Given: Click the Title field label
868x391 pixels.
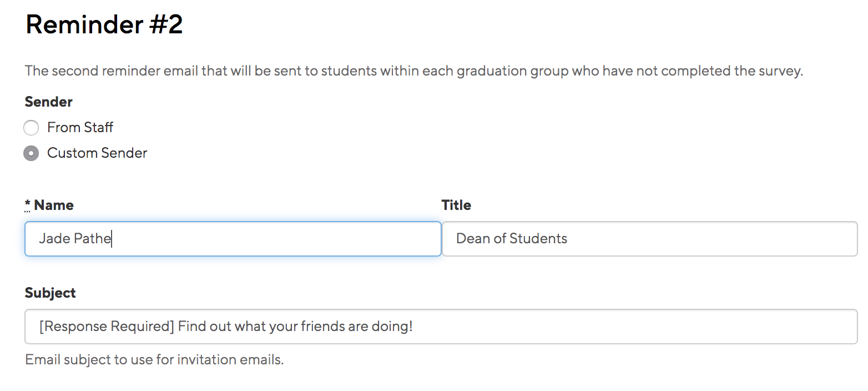Looking at the screenshot, I should click(456, 204).
